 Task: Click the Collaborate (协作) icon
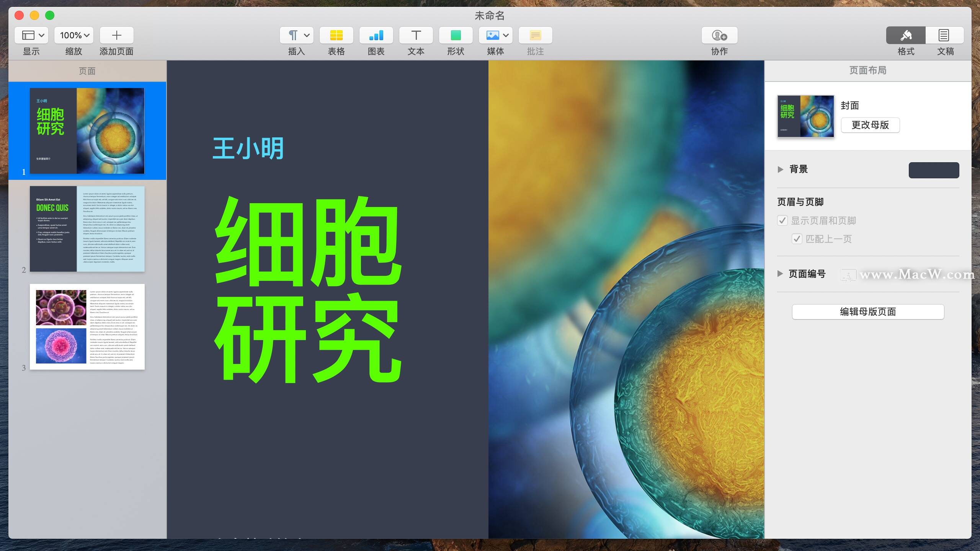[719, 35]
